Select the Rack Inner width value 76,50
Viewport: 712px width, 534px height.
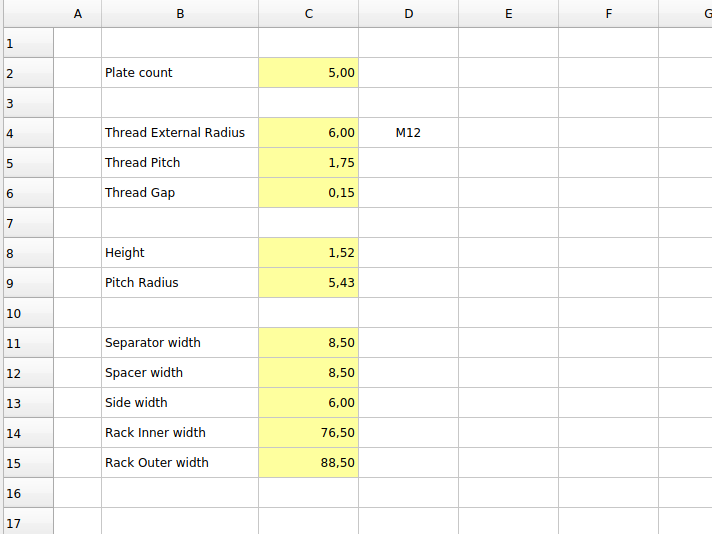(x=308, y=433)
